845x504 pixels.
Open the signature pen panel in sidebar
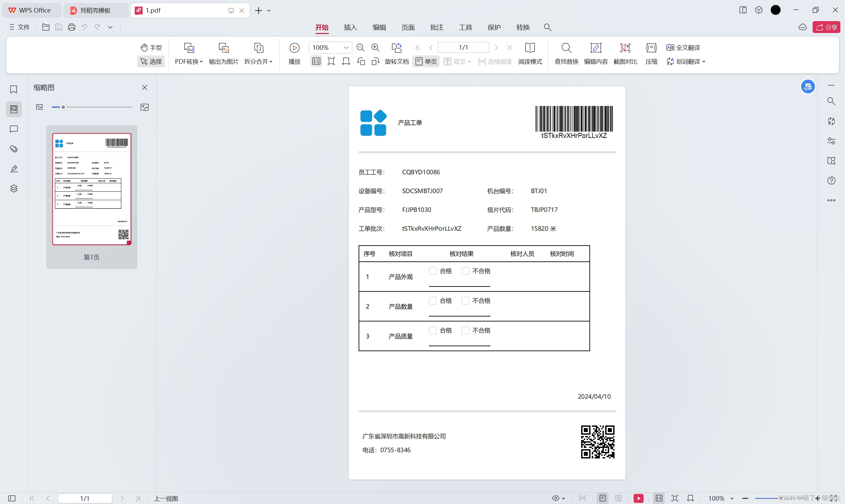point(14,169)
